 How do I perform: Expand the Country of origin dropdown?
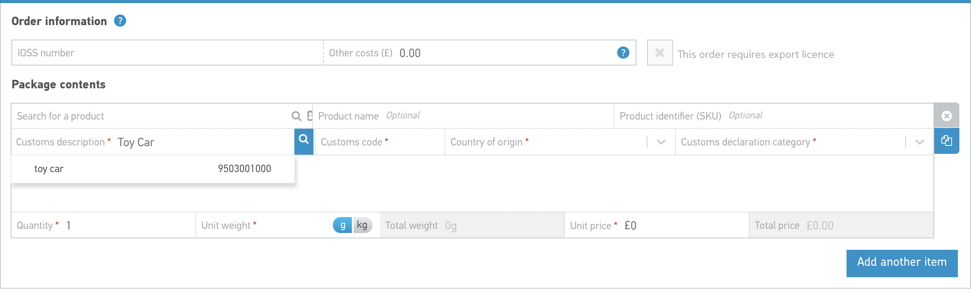[661, 142]
